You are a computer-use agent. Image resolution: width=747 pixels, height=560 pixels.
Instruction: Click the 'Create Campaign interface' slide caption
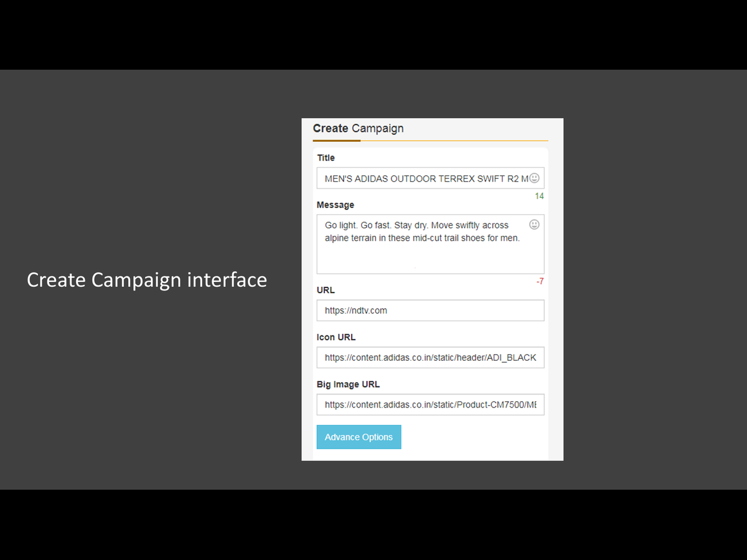tap(147, 280)
